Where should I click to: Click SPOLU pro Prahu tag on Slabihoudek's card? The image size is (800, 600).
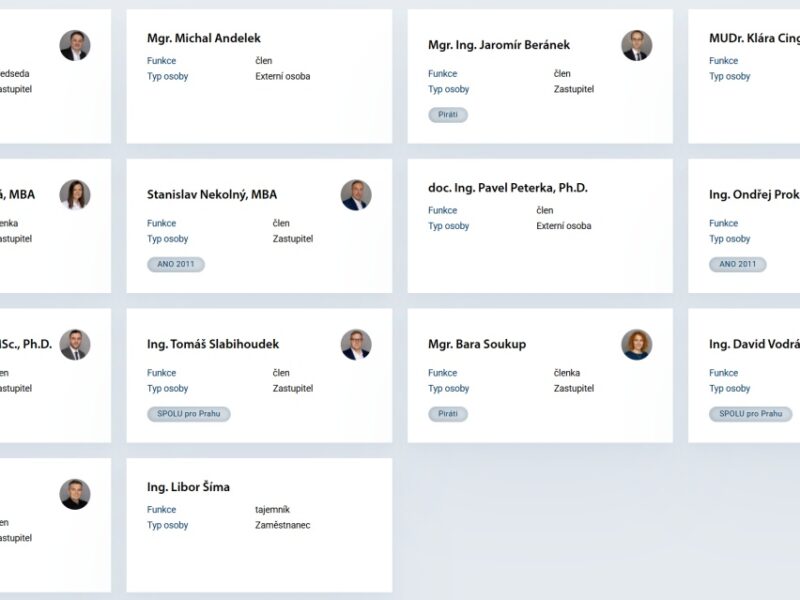point(189,414)
